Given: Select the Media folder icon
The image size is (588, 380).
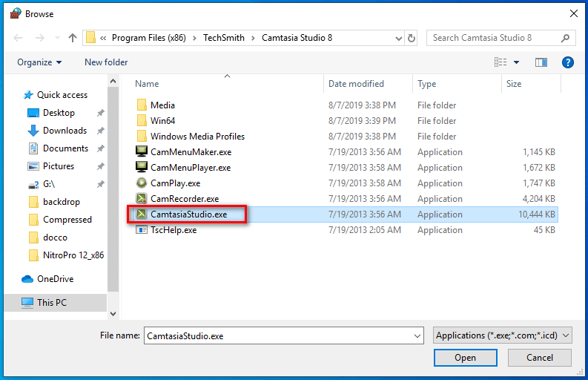Looking at the screenshot, I should pos(142,105).
